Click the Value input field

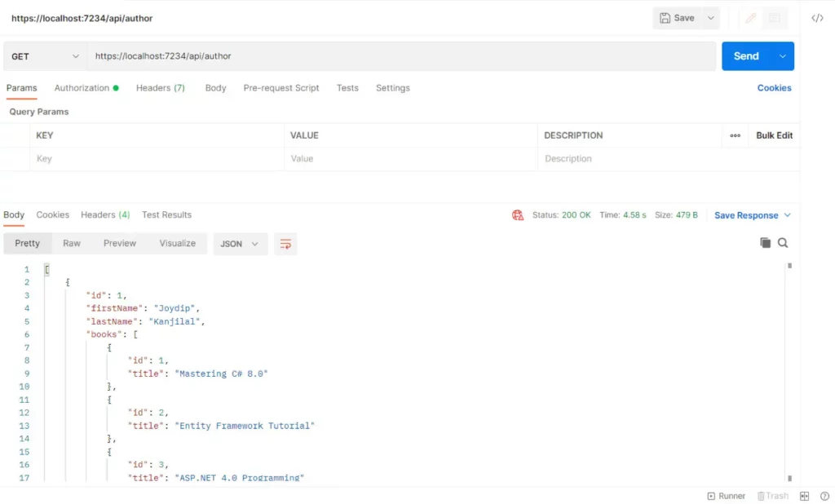pos(411,159)
